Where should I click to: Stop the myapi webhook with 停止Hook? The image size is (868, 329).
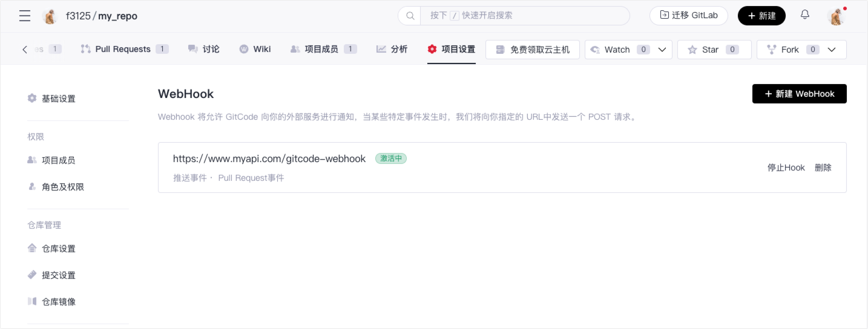(x=786, y=168)
